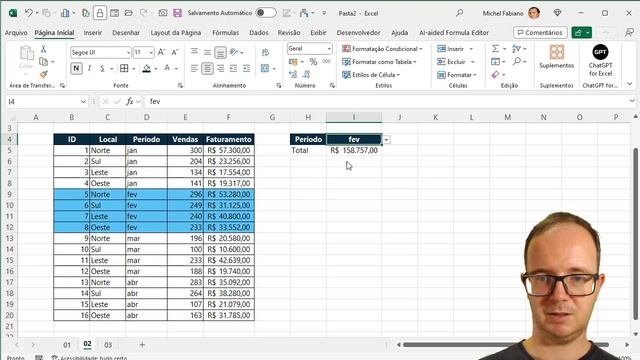Click the purple Save floppy disk icon
The height and width of the screenshot is (360, 640).
[177, 13]
